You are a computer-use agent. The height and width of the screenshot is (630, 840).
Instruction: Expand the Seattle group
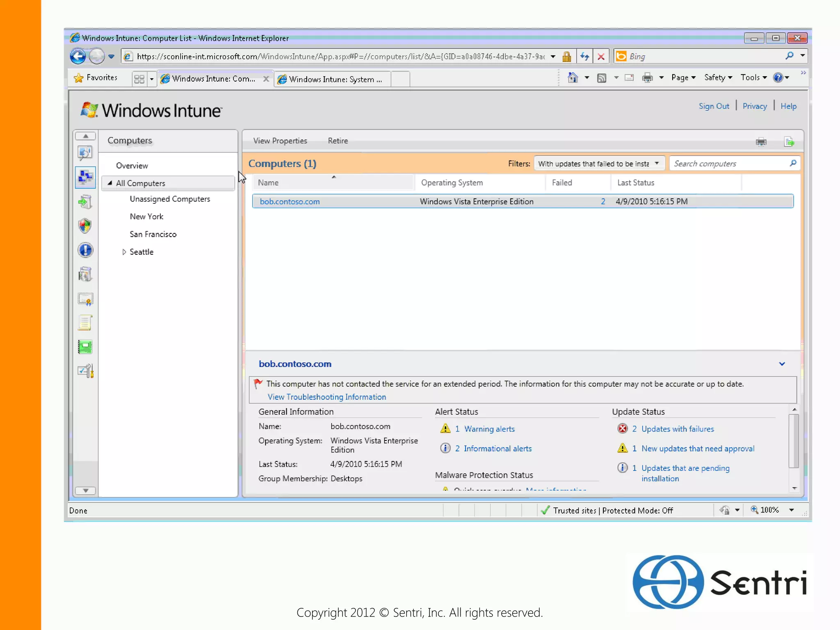coord(124,252)
